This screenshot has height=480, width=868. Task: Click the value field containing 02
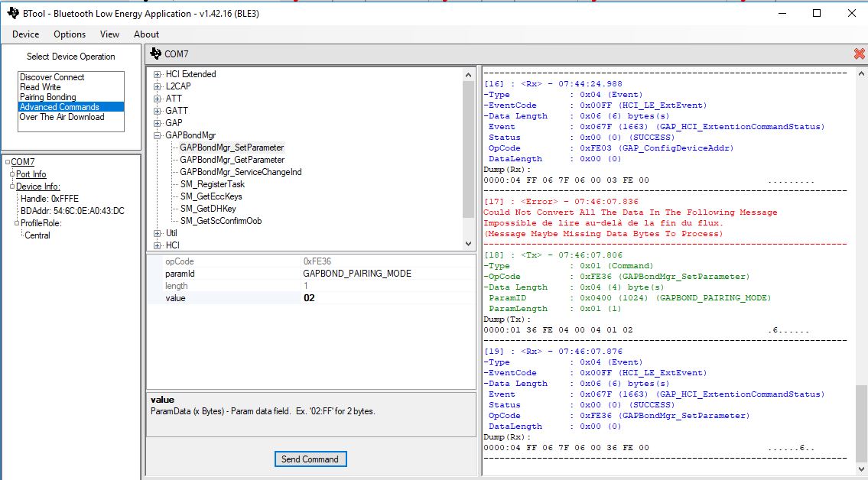388,298
